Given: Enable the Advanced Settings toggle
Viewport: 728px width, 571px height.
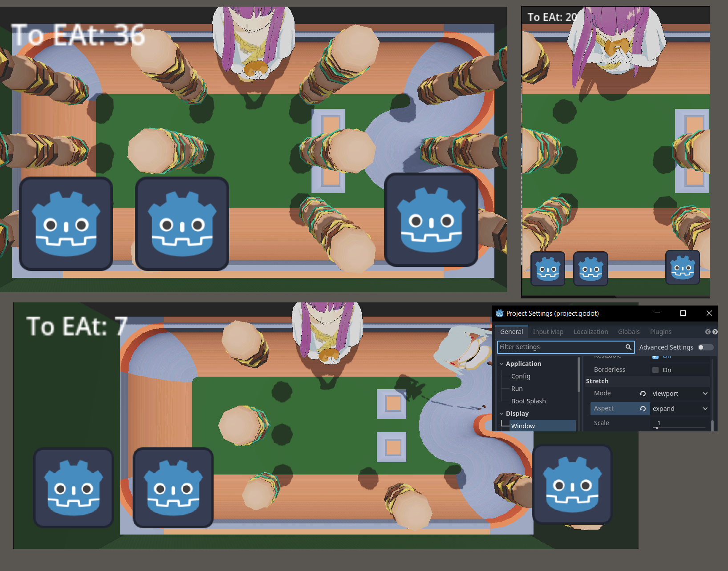Looking at the screenshot, I should coord(705,347).
